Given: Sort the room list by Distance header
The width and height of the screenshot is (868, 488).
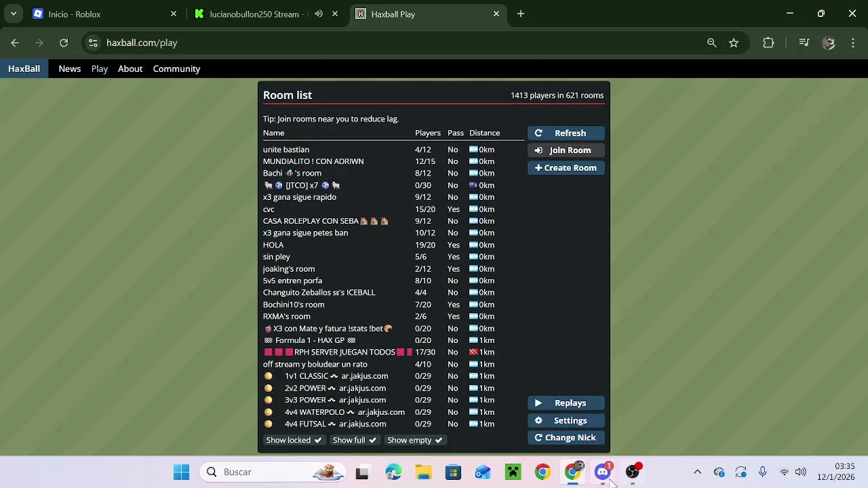Looking at the screenshot, I should pyautogui.click(x=484, y=133).
